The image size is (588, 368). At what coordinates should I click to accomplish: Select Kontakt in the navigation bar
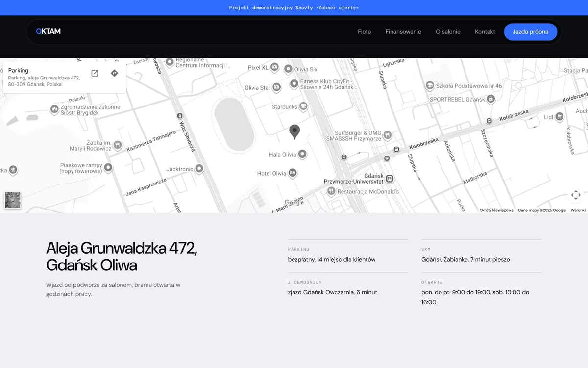pos(485,32)
